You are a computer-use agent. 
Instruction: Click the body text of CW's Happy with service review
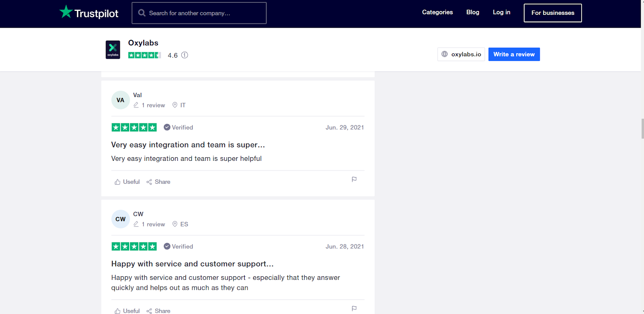[x=225, y=283]
